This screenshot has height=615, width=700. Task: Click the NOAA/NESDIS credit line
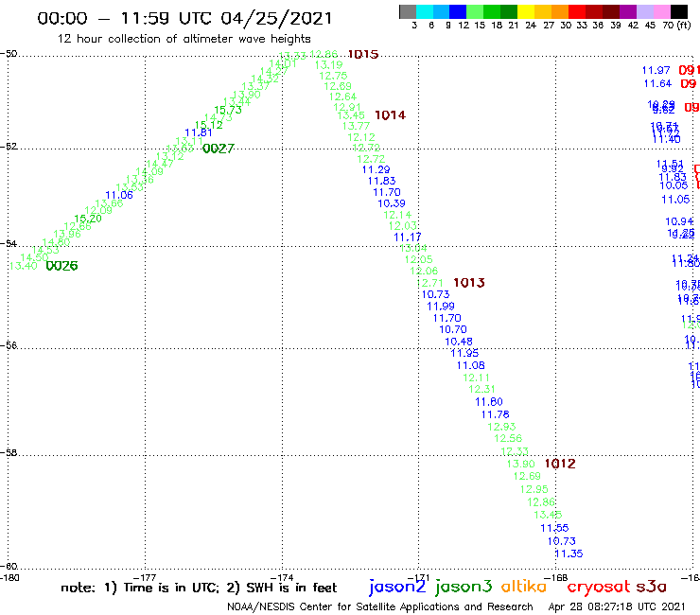[x=380, y=606]
